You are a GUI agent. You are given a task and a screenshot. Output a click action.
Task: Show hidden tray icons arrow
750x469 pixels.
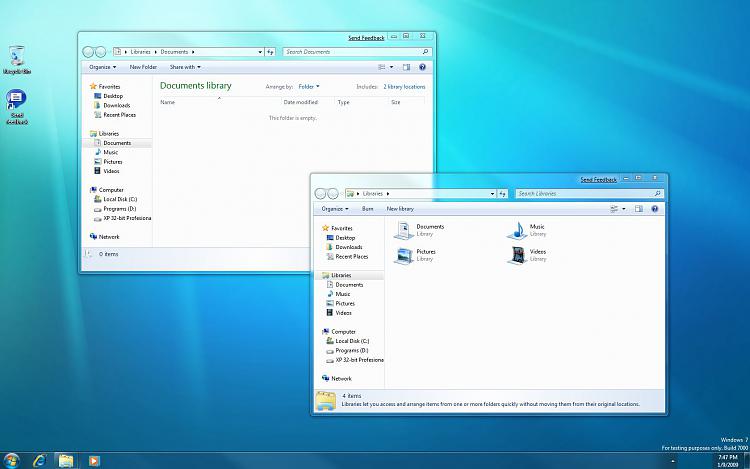pos(673,461)
